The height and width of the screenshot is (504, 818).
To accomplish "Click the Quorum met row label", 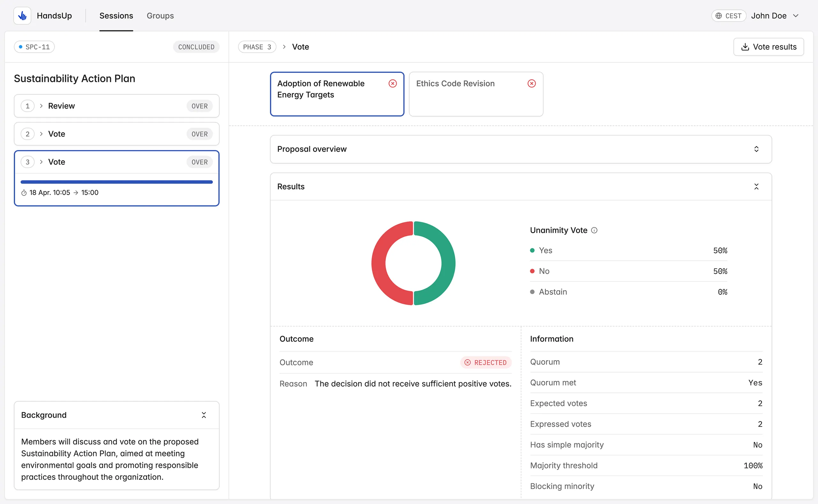I will click(553, 383).
